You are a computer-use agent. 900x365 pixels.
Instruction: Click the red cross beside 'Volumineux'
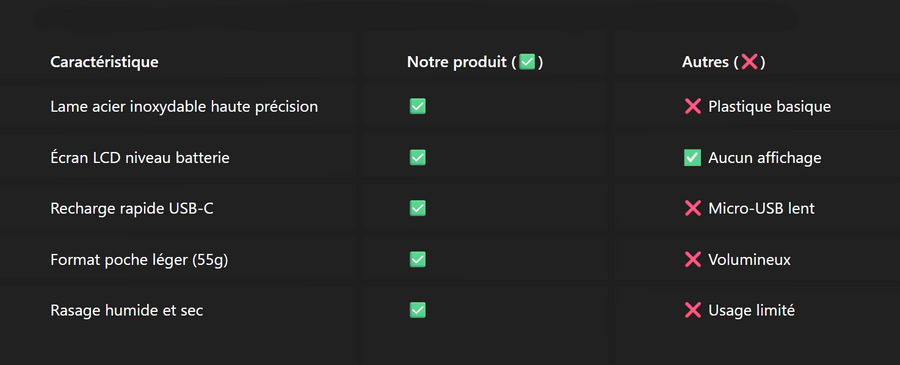(693, 259)
